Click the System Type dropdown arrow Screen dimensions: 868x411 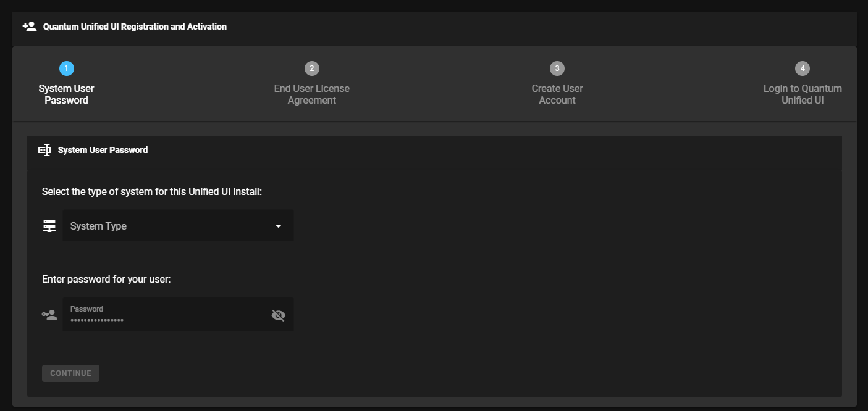tap(279, 226)
